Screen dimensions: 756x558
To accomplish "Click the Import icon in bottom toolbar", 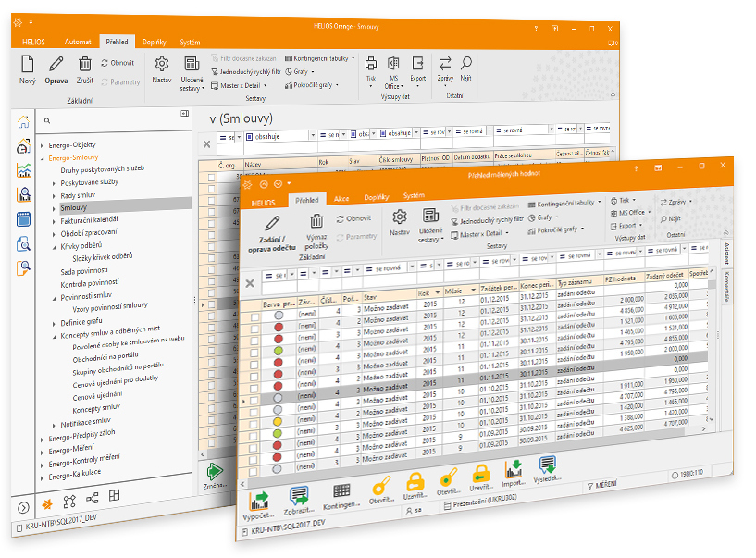I will (514, 472).
